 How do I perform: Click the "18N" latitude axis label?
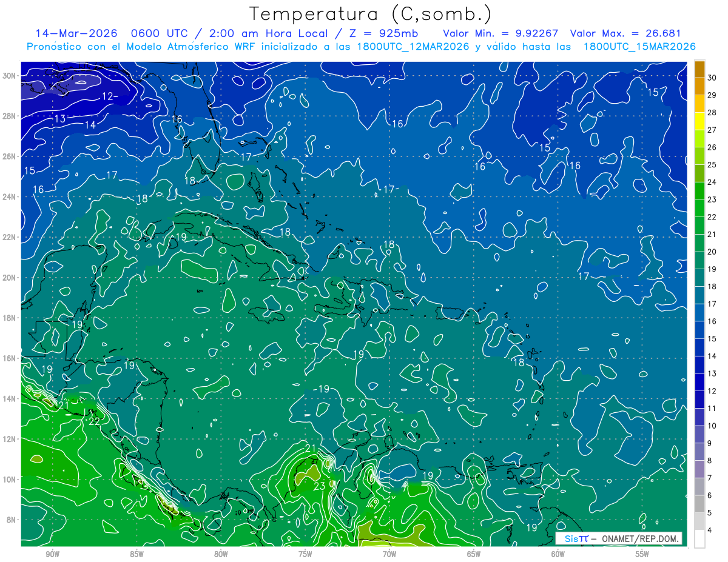point(10,318)
